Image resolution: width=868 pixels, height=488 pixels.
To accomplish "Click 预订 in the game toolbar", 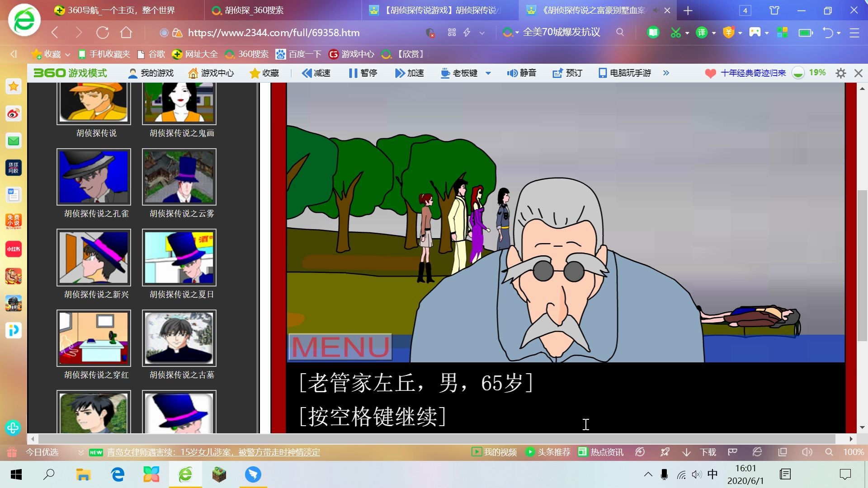I will pyautogui.click(x=567, y=73).
